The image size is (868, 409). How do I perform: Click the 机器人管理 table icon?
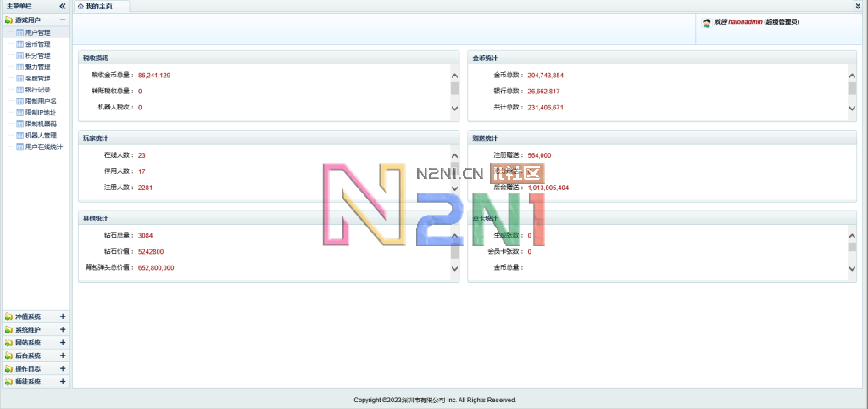tap(19, 136)
